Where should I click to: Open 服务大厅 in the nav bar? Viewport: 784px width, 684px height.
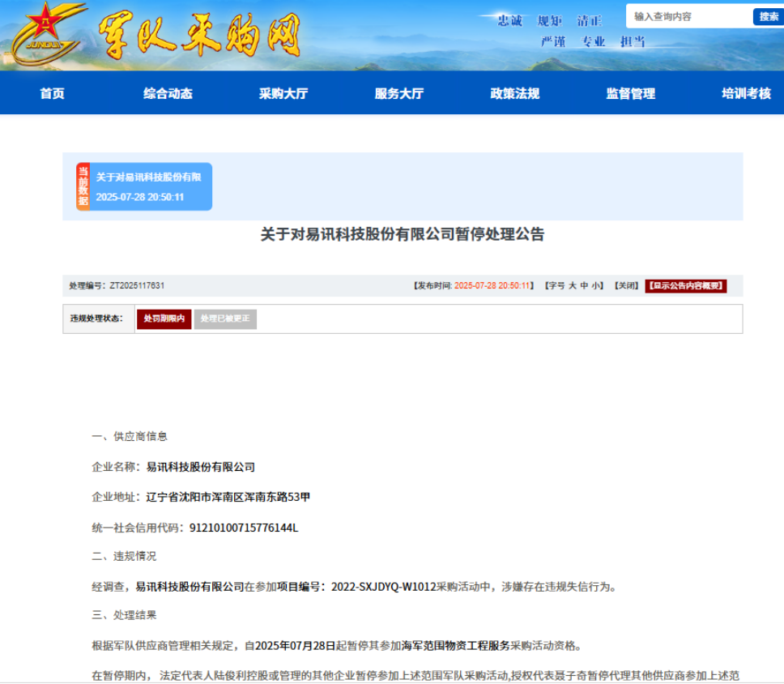(x=399, y=93)
